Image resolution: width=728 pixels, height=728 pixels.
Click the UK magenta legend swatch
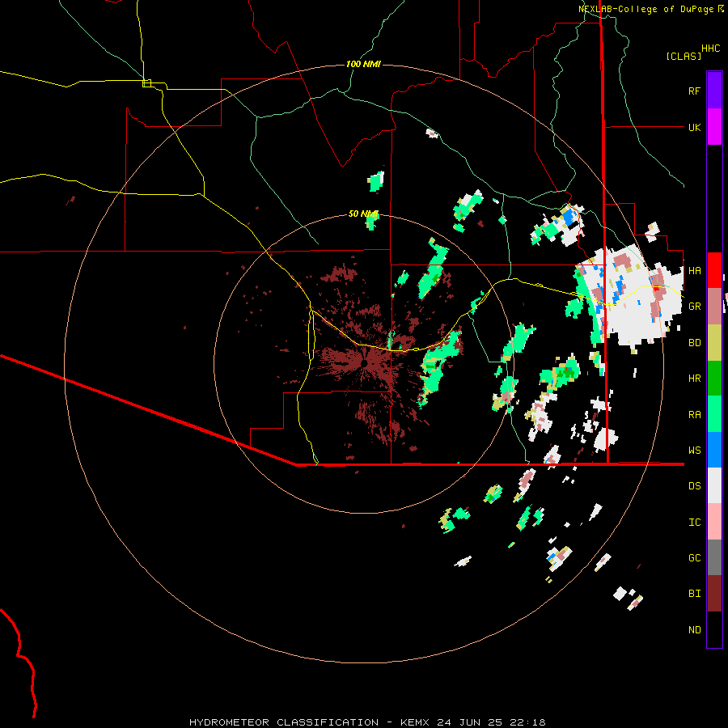714,127
